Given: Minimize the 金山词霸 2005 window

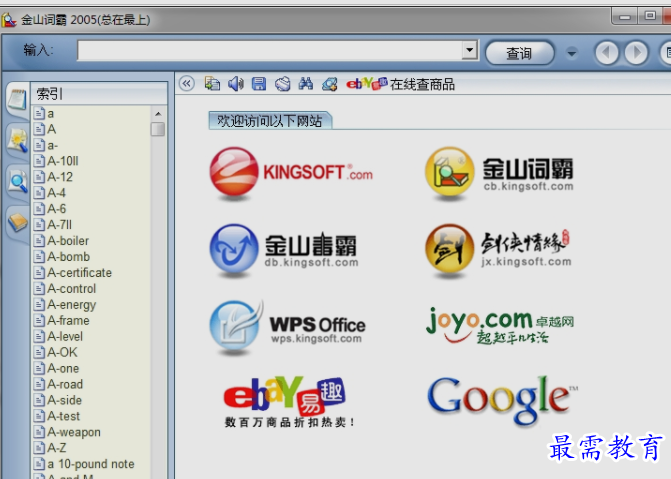Looking at the screenshot, I should tap(625, 17).
